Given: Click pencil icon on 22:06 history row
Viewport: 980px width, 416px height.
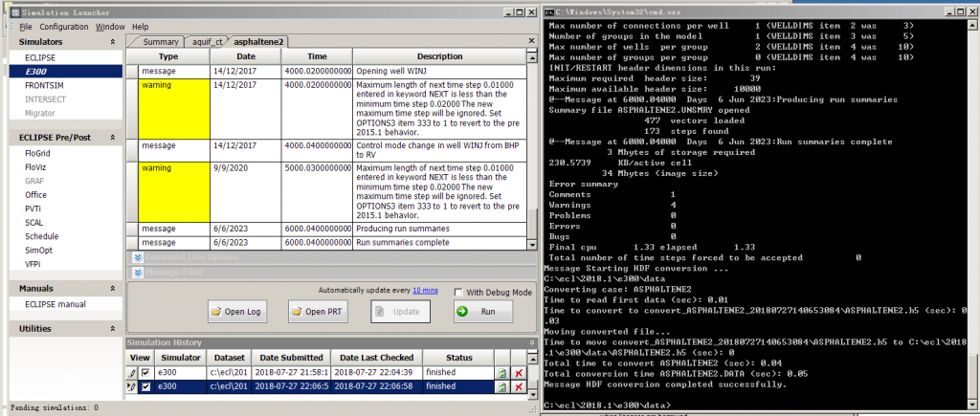Looking at the screenshot, I should [x=132, y=386].
